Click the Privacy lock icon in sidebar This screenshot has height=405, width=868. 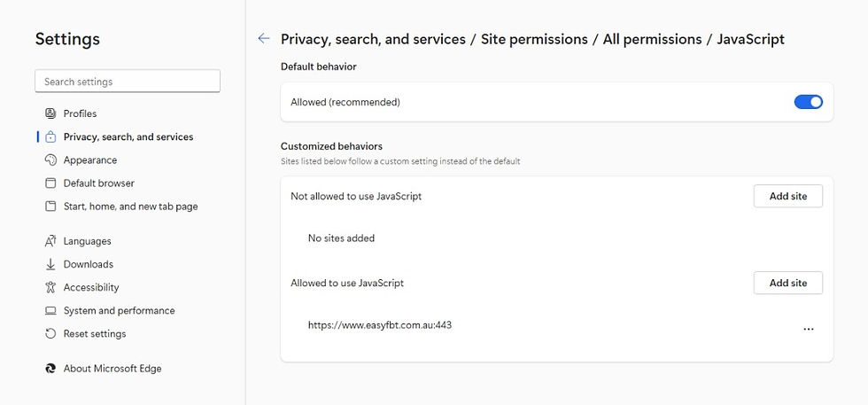50,136
